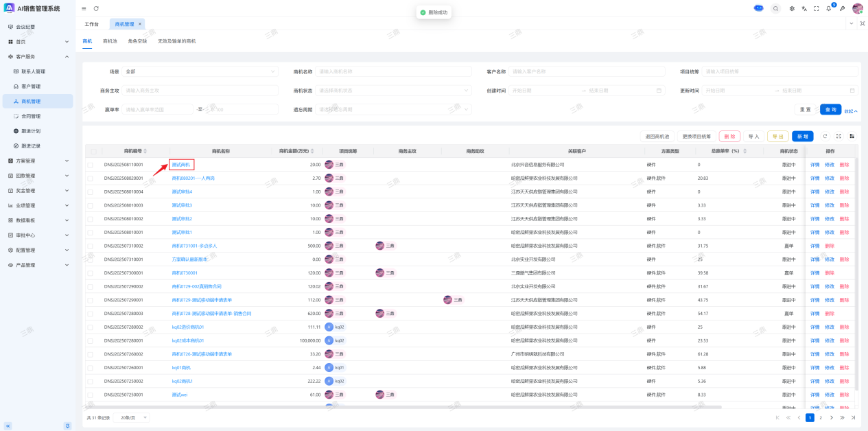The image size is (868, 431).
Task: Click the blue 新增 button
Action: (x=802, y=137)
